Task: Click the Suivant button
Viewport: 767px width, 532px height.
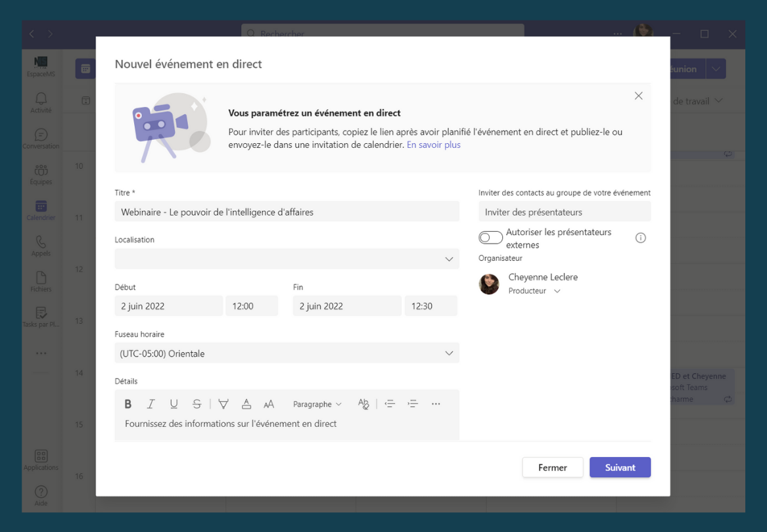Action: [620, 467]
